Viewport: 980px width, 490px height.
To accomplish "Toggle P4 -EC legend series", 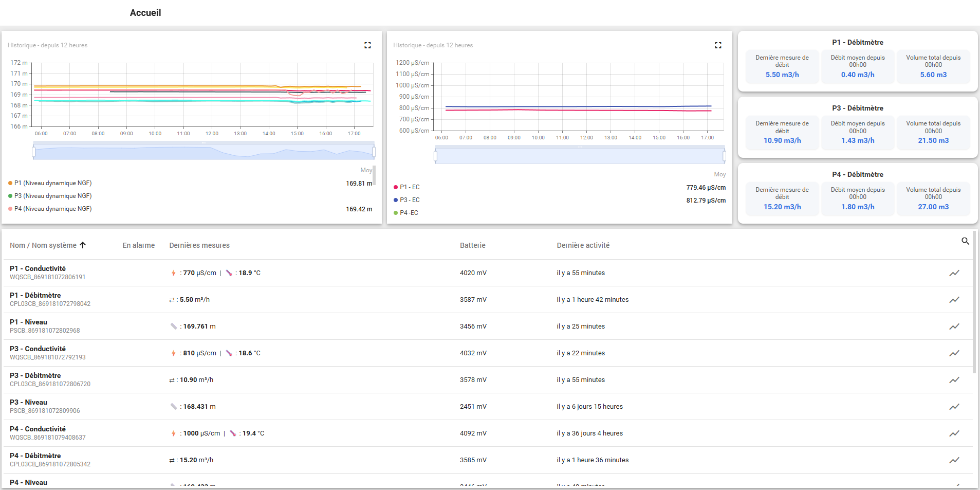I will pyautogui.click(x=406, y=213).
